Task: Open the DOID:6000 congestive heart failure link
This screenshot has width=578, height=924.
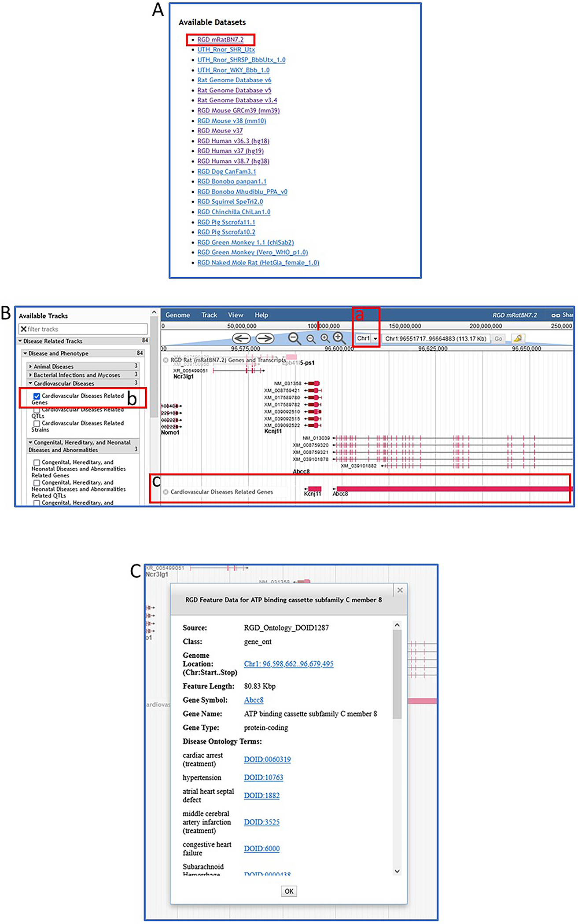Action: click(x=262, y=848)
